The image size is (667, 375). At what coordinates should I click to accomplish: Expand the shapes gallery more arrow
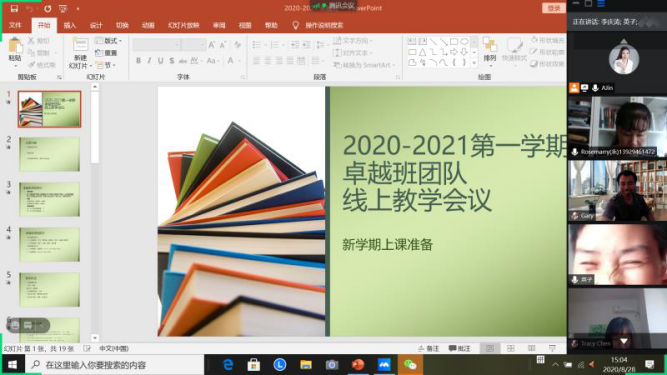click(x=474, y=63)
